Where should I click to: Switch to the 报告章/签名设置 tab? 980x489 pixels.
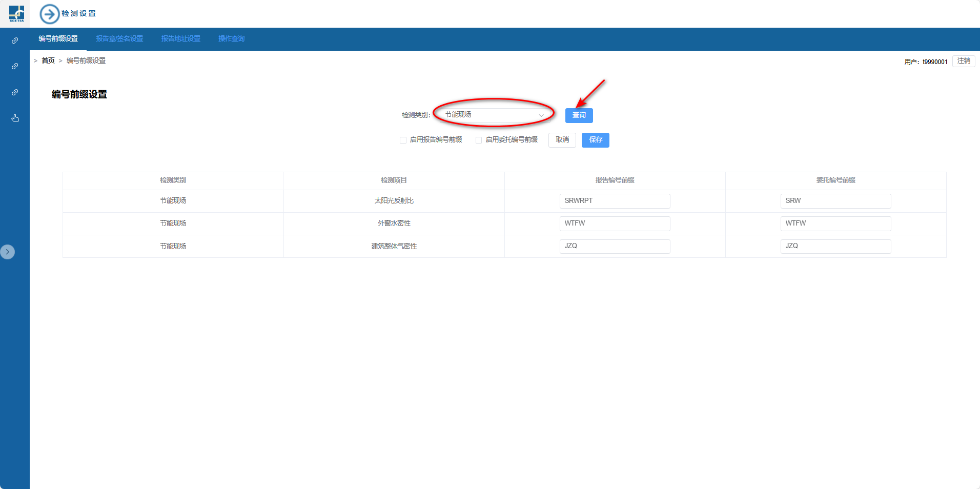119,39
